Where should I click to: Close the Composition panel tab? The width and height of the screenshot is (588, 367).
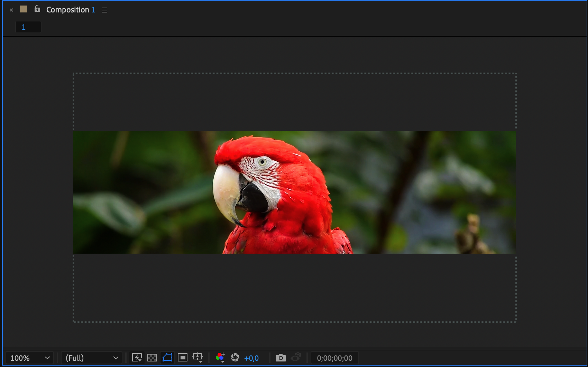tap(11, 10)
